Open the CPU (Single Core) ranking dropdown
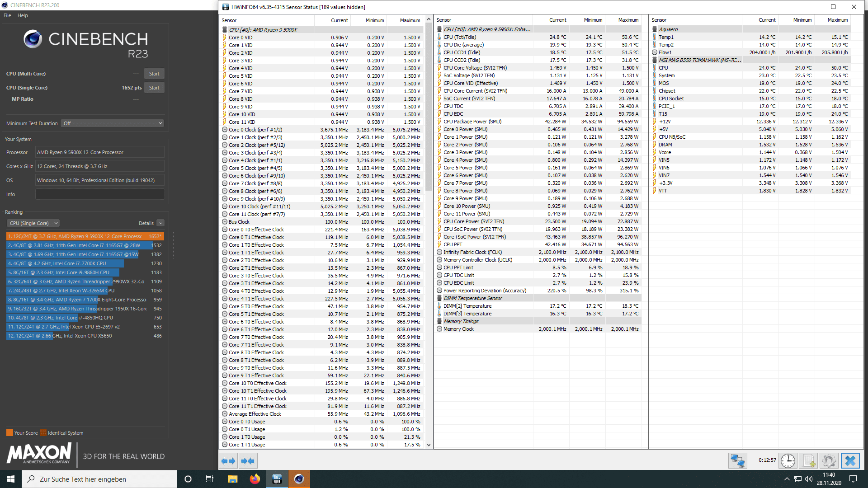Image resolution: width=868 pixels, height=488 pixels. pos(33,223)
